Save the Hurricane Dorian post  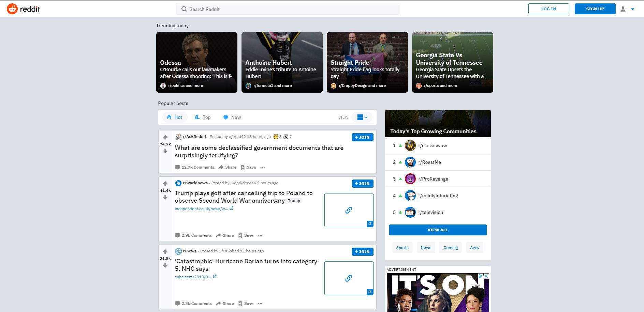[246, 303]
